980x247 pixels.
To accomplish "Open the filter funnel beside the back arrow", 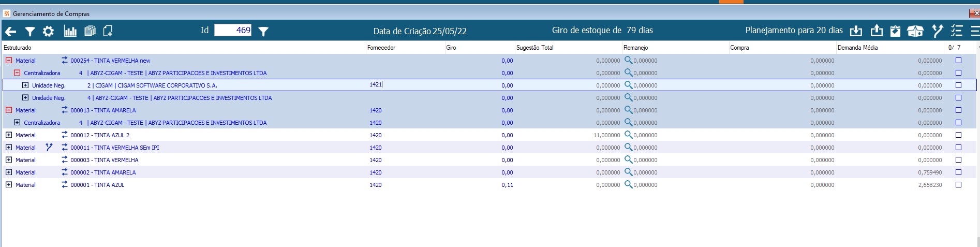I will pyautogui.click(x=30, y=32).
